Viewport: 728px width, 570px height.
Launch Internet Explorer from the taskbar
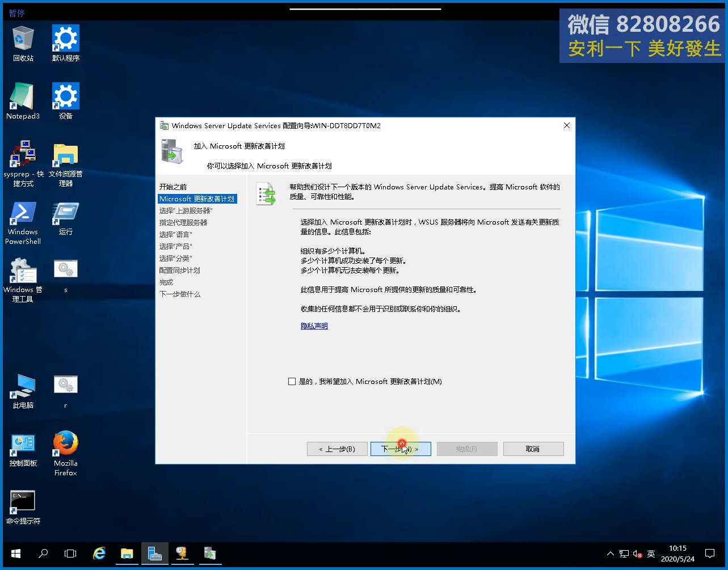100,554
